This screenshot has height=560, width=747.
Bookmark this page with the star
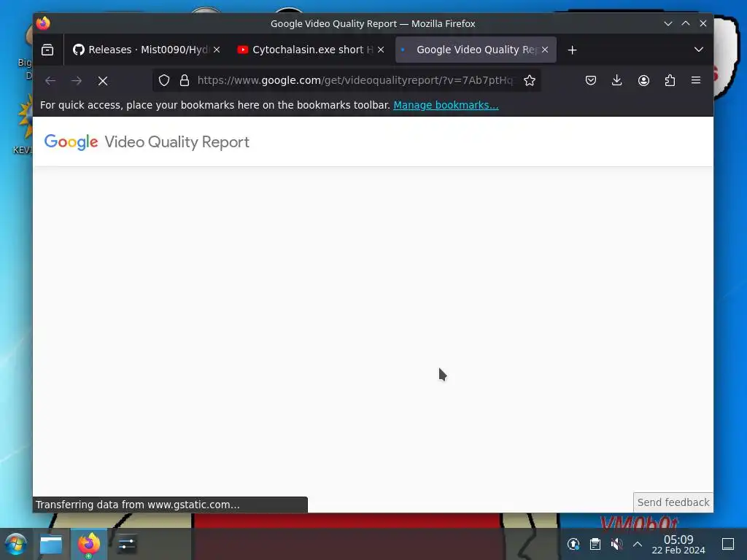[x=530, y=80]
